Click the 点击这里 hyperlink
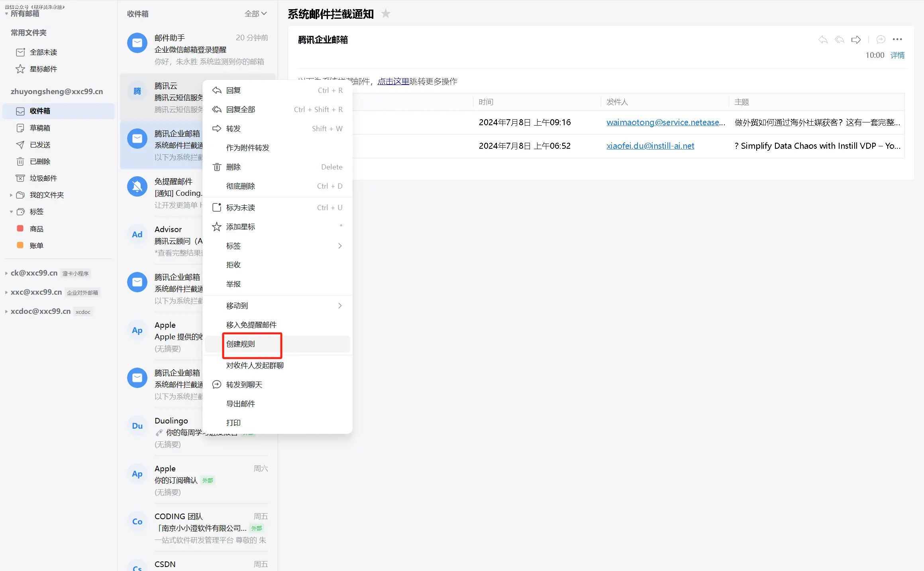This screenshot has width=924, height=571. tap(393, 81)
